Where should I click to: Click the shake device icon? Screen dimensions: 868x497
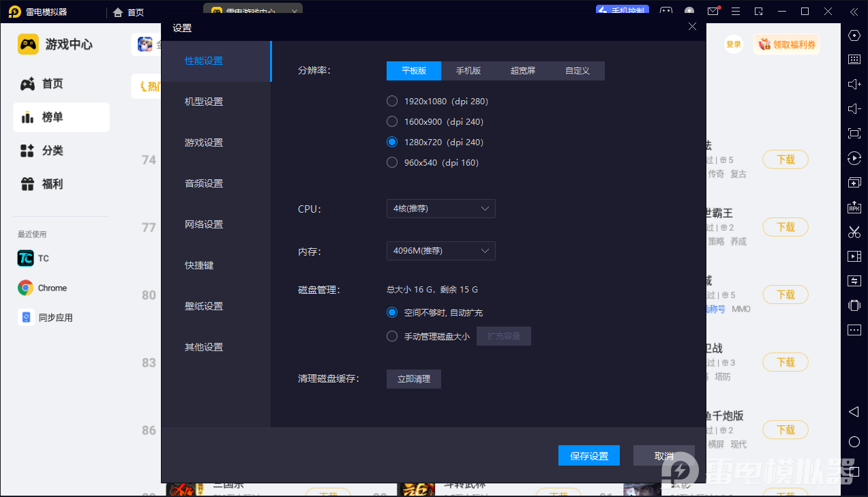point(854,305)
